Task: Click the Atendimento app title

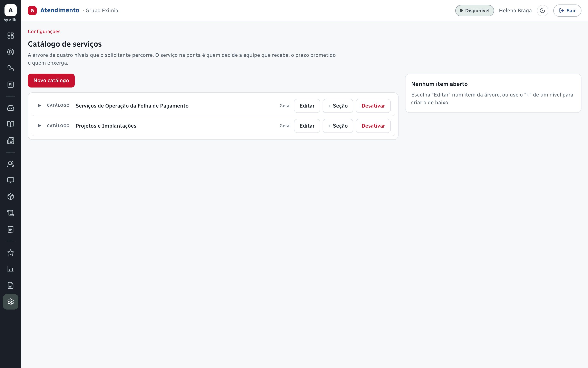Action: (60, 10)
